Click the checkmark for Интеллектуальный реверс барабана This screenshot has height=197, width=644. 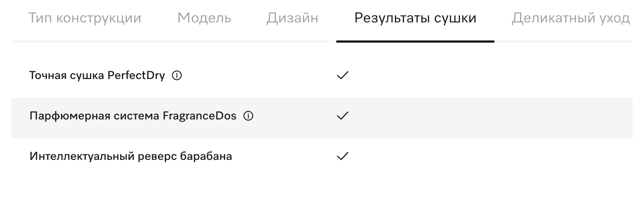(343, 157)
